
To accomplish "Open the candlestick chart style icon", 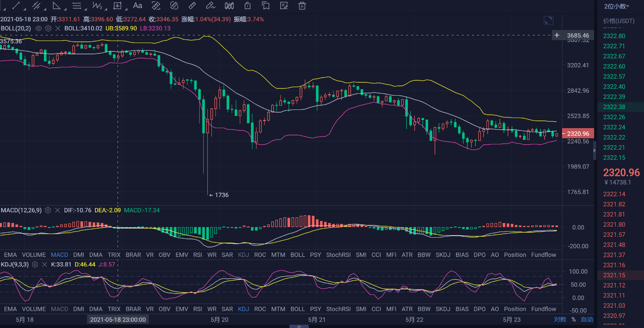I will pyautogui.click(x=229, y=6).
